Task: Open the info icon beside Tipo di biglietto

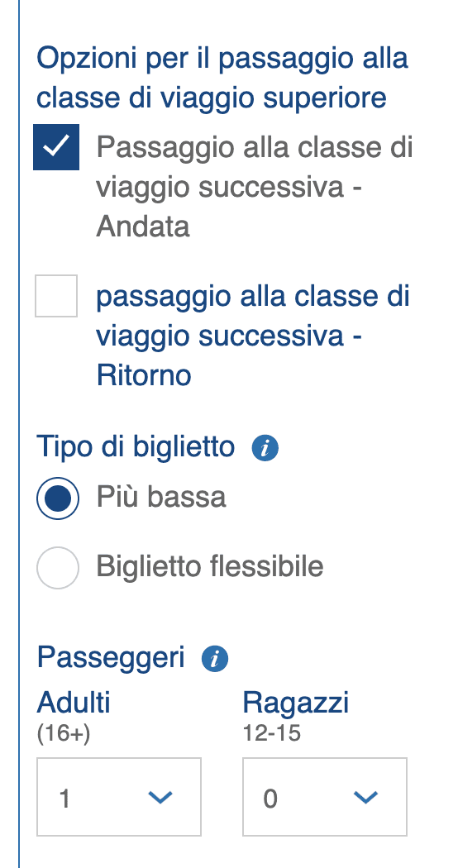Action: (265, 447)
